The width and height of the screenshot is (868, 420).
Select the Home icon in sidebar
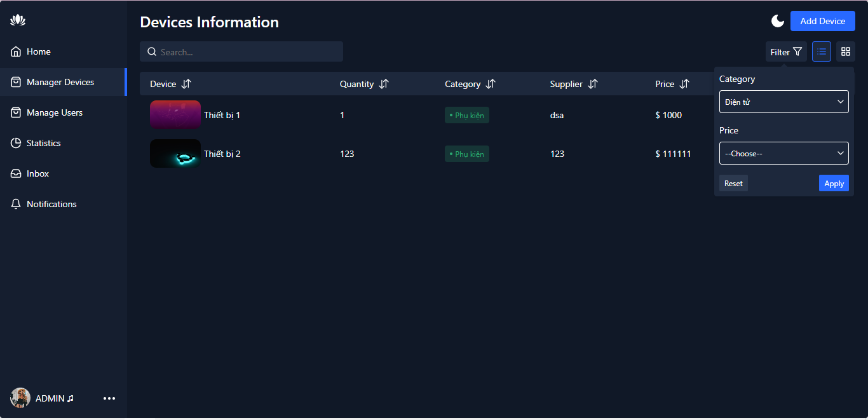[x=15, y=51]
